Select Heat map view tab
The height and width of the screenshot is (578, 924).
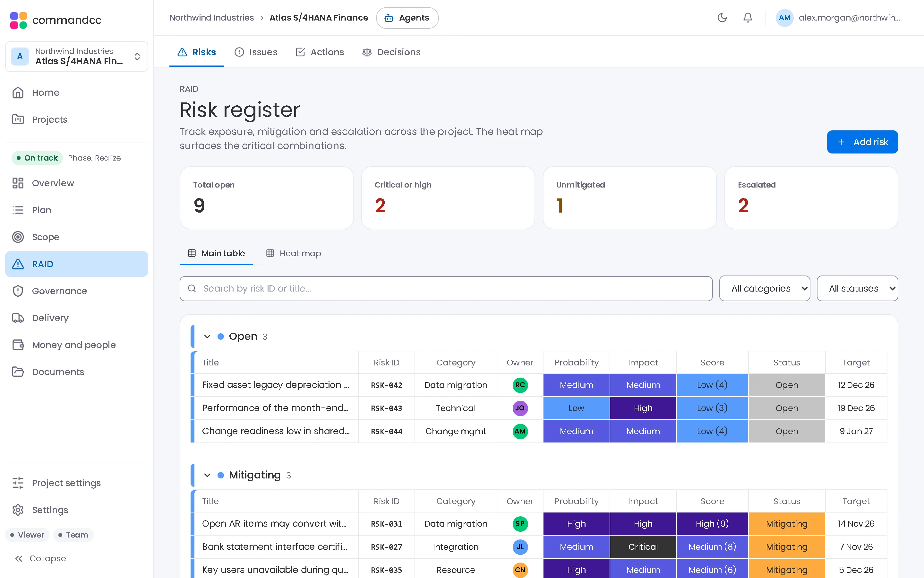click(x=293, y=253)
